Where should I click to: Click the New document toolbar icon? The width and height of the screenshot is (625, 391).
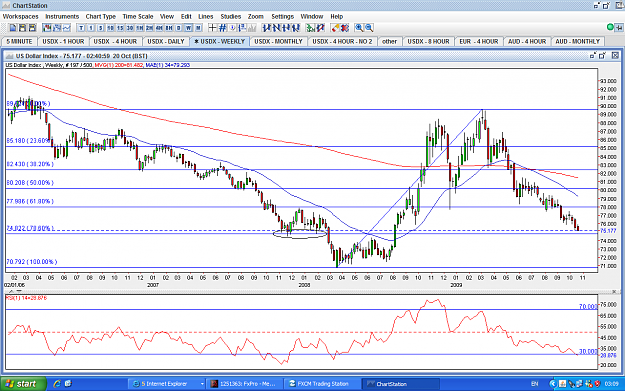click(13, 28)
